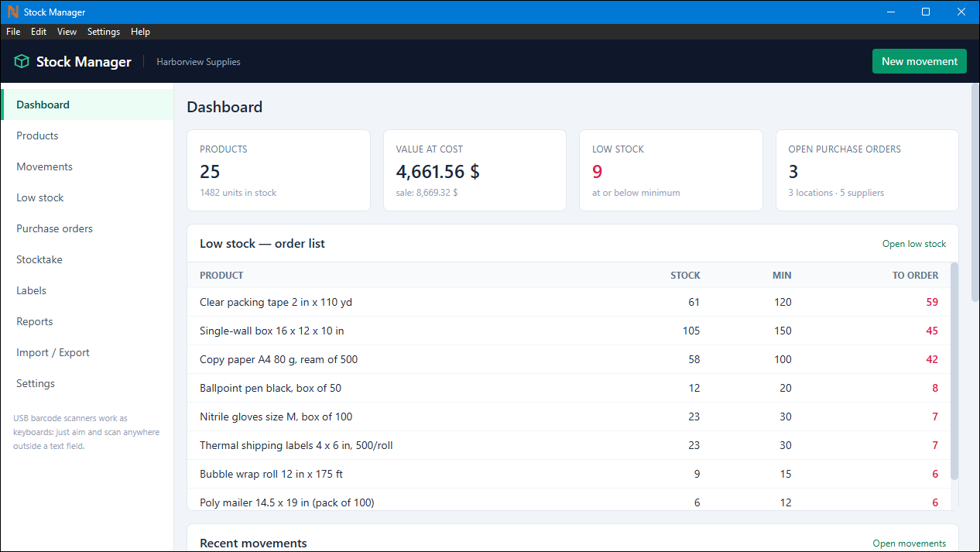Click the Harborview Supplies company name

(x=198, y=62)
